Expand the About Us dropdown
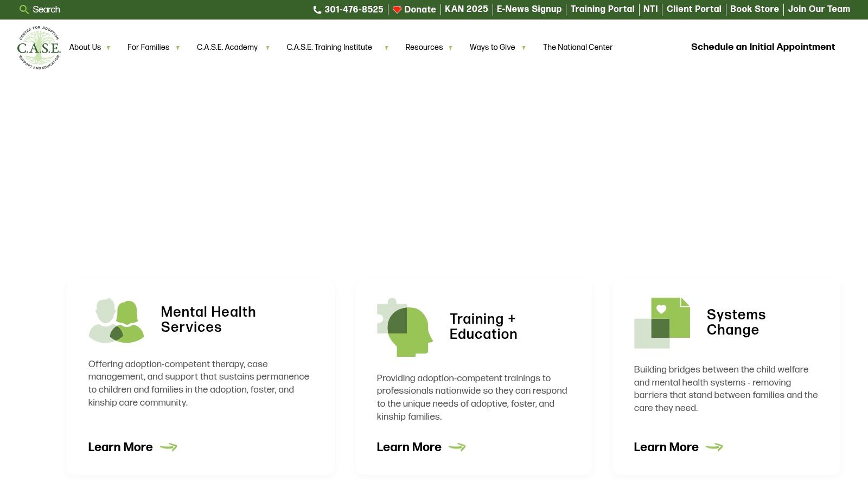868x488 pixels. pos(85,47)
